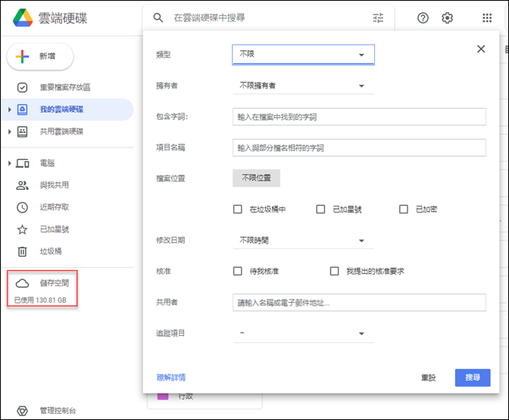This screenshot has height=420, width=509.
Task: Open the help question mark icon
Action: pyautogui.click(x=423, y=18)
